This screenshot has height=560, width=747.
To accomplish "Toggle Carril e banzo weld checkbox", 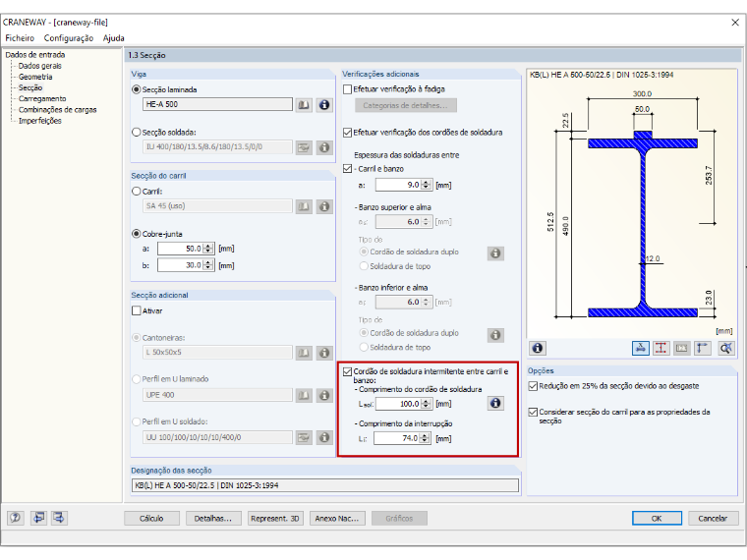I will pyautogui.click(x=348, y=169).
